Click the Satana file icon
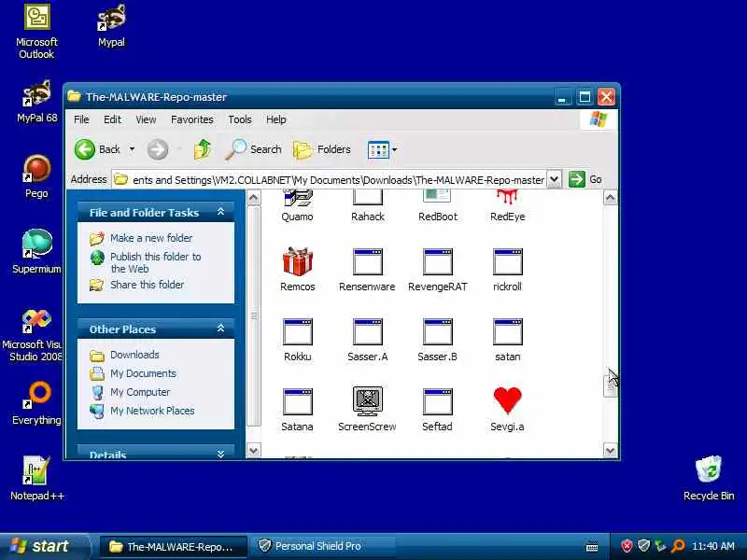 pos(297,401)
